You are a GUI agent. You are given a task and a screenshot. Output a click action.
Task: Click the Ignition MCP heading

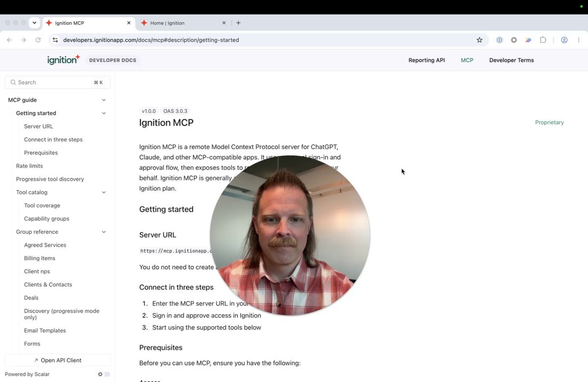166,123
